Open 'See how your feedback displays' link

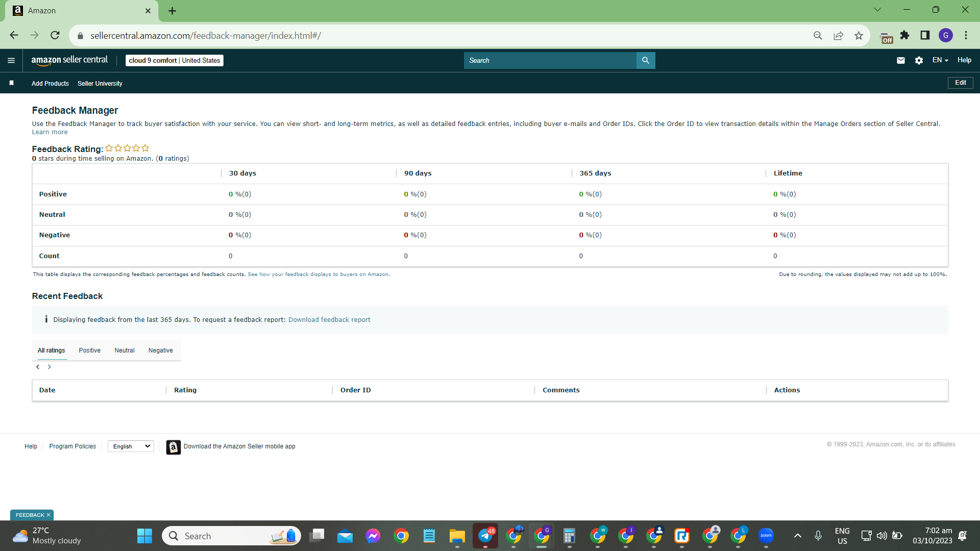click(318, 274)
